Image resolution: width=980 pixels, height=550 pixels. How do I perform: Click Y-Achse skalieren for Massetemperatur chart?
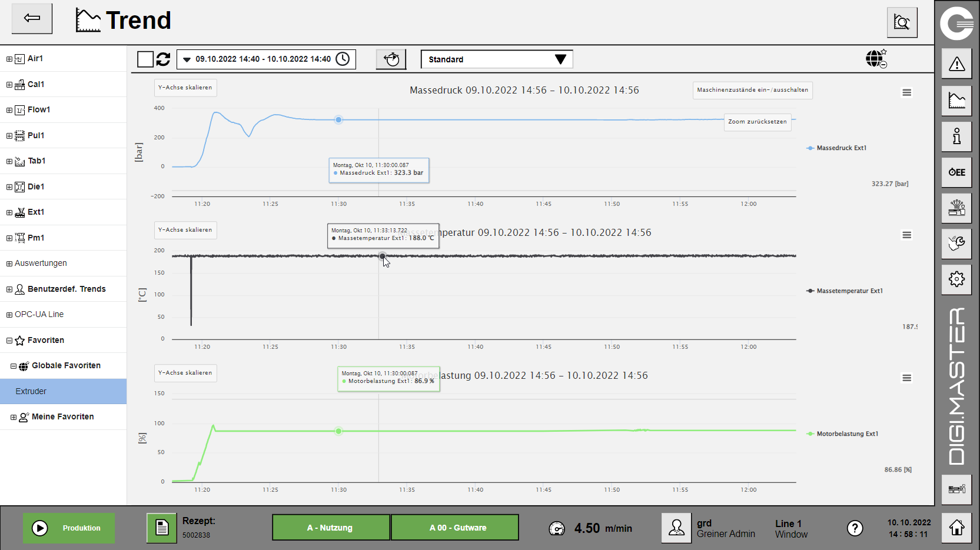coord(185,230)
